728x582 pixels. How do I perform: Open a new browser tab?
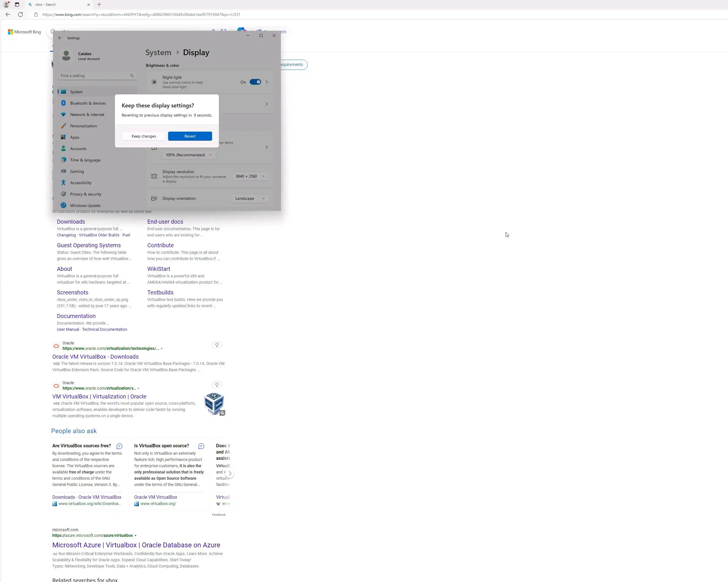[x=99, y=4]
